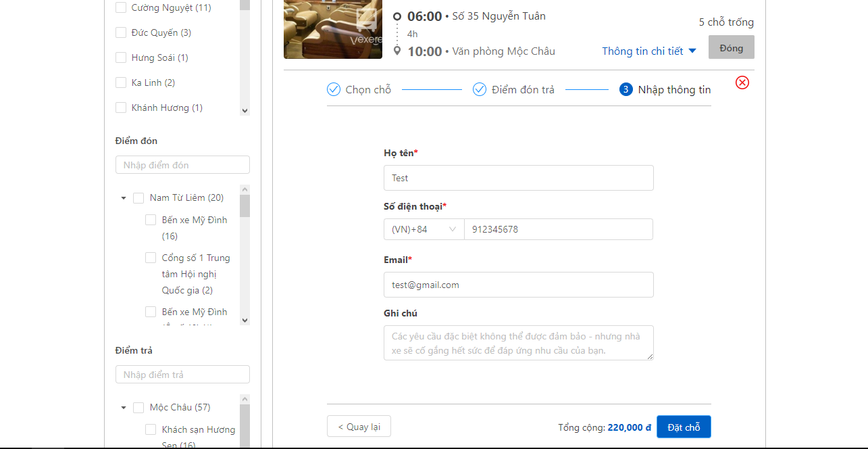Viewport: 868px width, 449px height.
Task: Click the Đặt chỗ booking button
Action: (684, 427)
